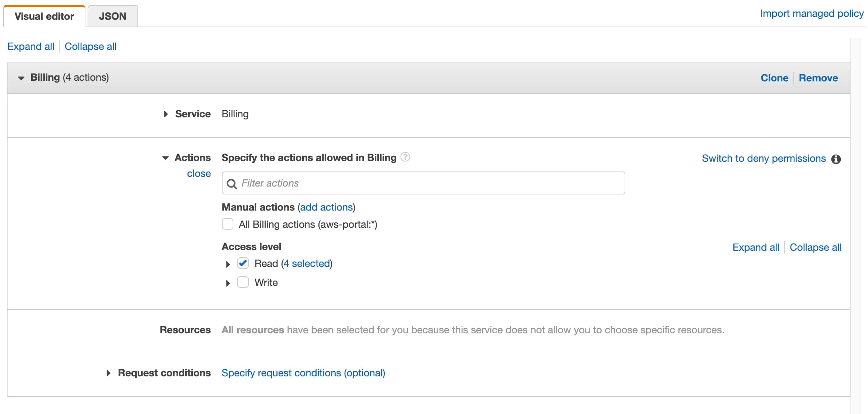Open the add actions link
Image resolution: width=868 pixels, height=414 pixels.
click(x=326, y=207)
